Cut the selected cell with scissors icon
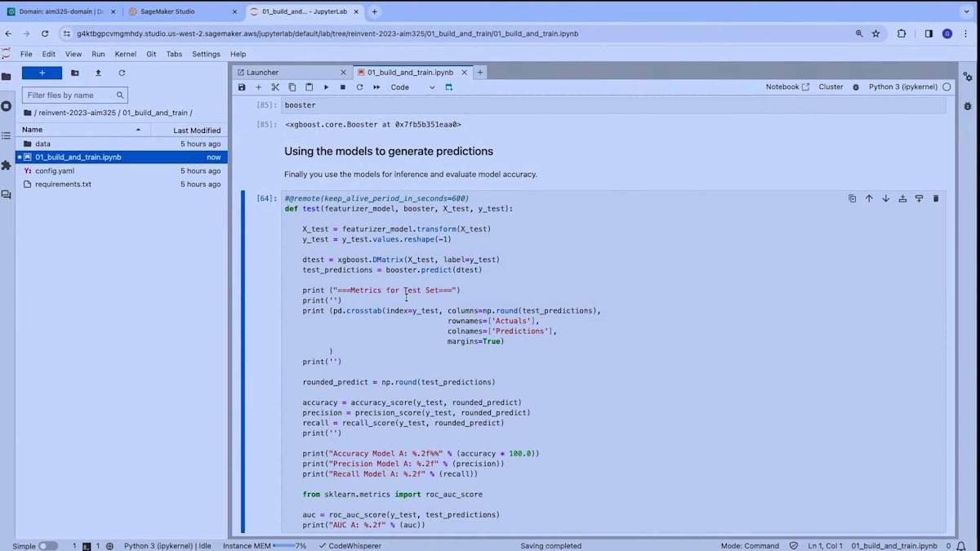 275,87
